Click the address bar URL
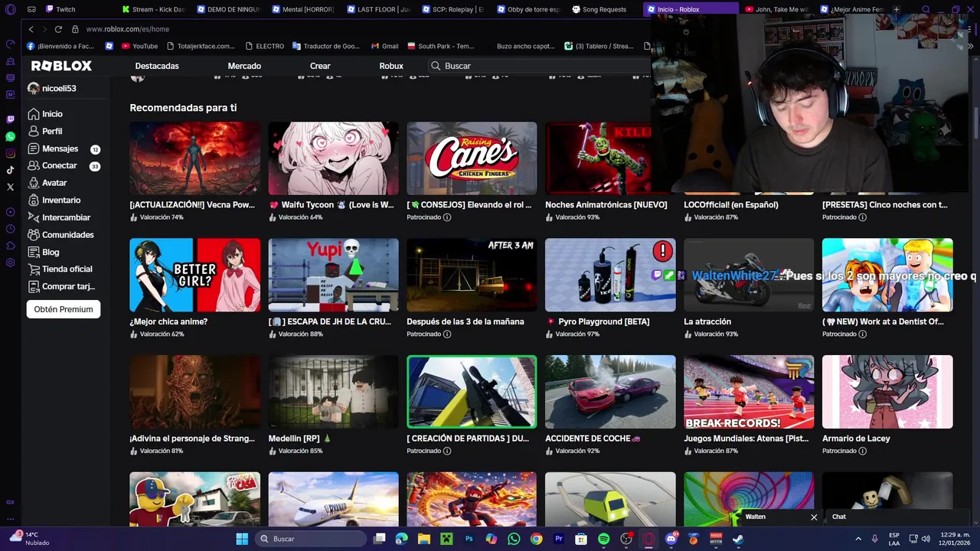The height and width of the screenshot is (551, 980). pyautogui.click(x=128, y=29)
